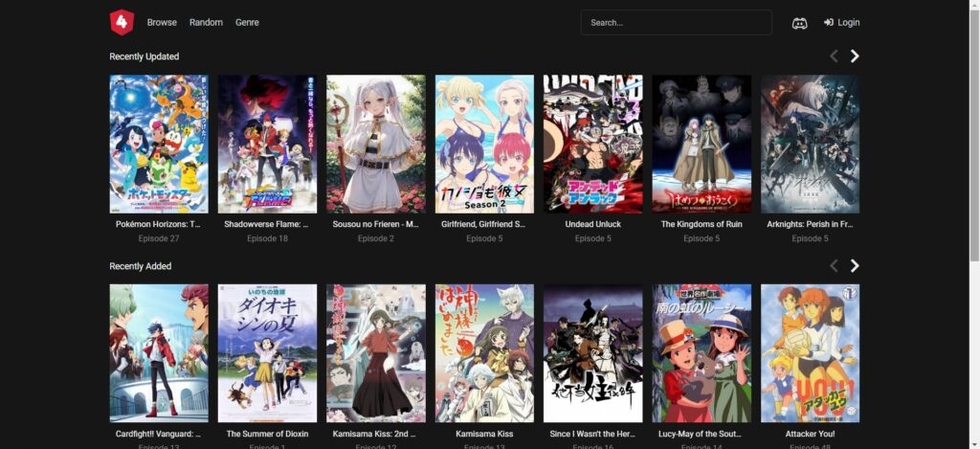Viewport: 980px width, 449px height.
Task: Open the Arknights: Perish in Frost poster
Action: [810, 145]
